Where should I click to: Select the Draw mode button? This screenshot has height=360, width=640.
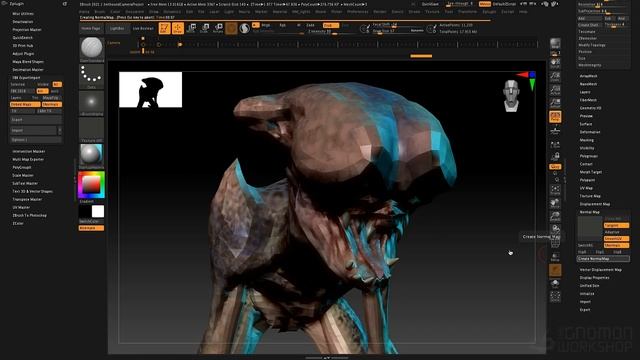[x=178, y=28]
